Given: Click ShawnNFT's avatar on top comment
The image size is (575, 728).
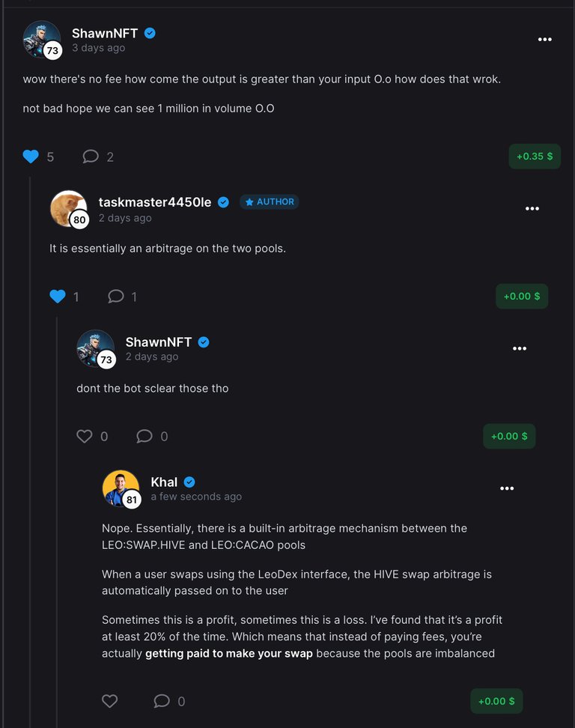Looking at the screenshot, I should pos(41,39).
